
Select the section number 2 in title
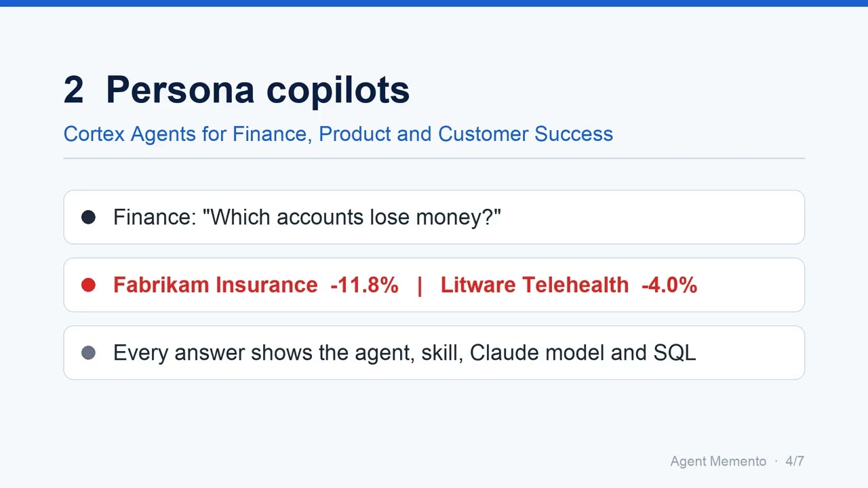tap(73, 90)
